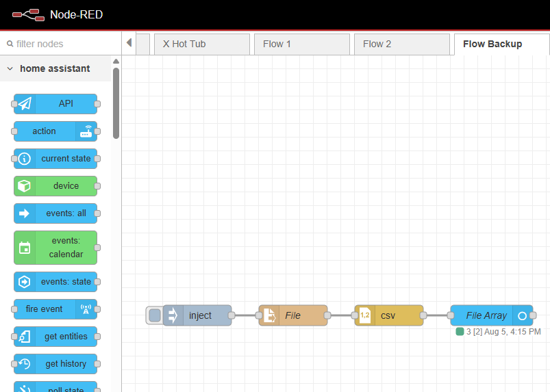Screen dimensions: 550x392
Task: Click the palette vertical scrollbar thumb
Action: tap(116, 103)
